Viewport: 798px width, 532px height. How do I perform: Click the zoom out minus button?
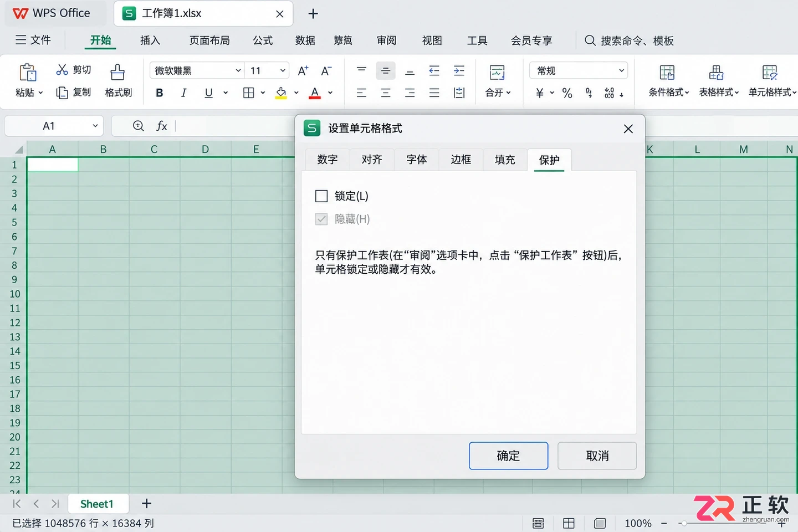664,523
